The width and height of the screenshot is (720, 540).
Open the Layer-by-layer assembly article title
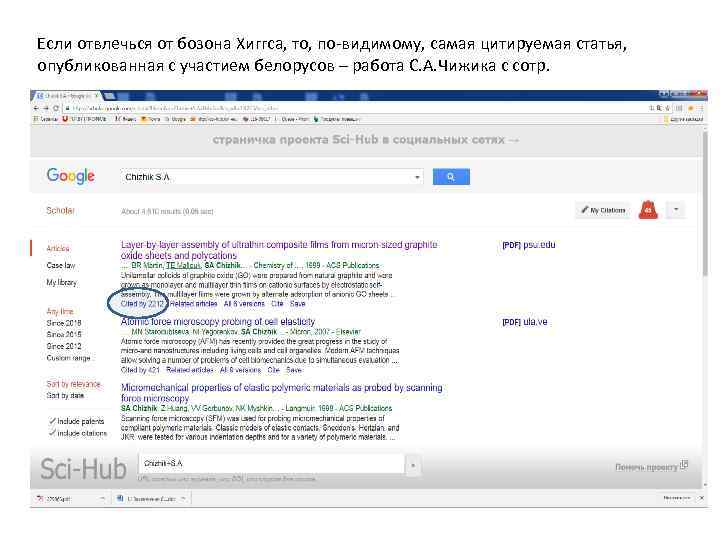pos(279,250)
